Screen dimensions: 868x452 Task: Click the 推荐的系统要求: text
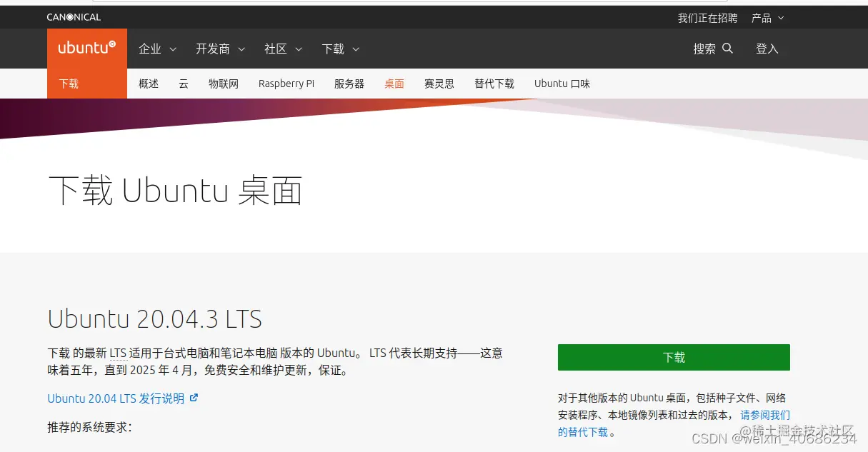click(90, 427)
